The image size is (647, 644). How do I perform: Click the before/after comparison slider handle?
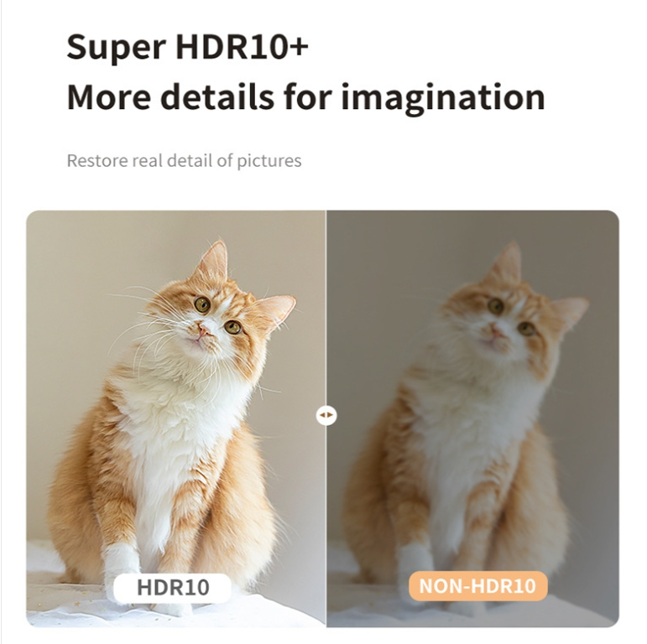pos(326,415)
